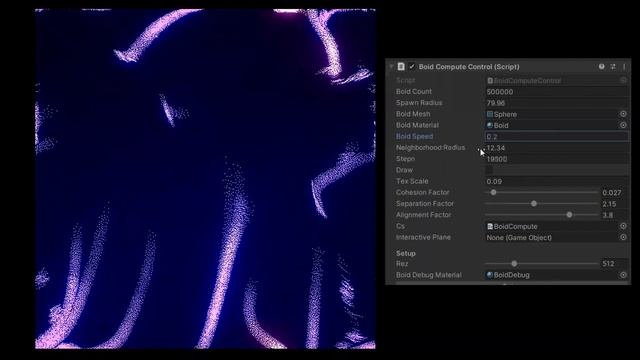
Task: Edit the Spawn Radius value 79.96
Action: (556, 103)
